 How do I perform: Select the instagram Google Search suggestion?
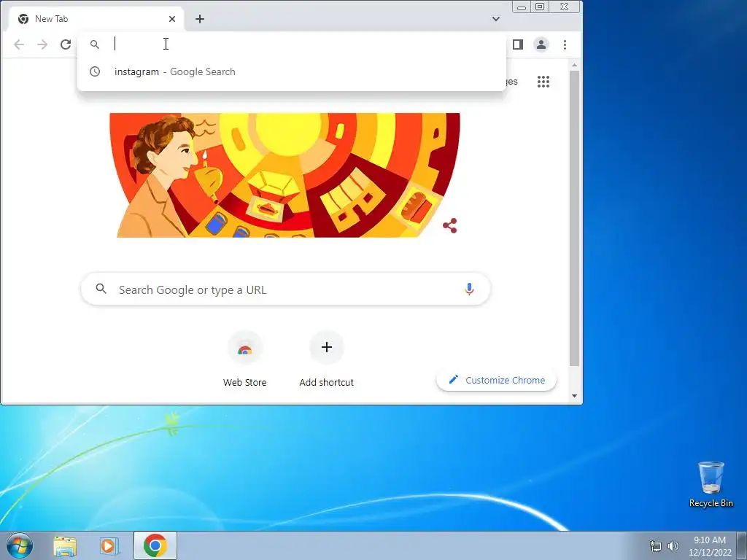tap(291, 72)
